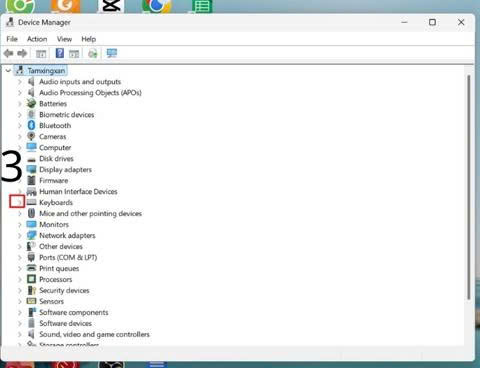Click the Keyboards category icon
Screen dimensions: 480x368
pyautogui.click(x=31, y=202)
